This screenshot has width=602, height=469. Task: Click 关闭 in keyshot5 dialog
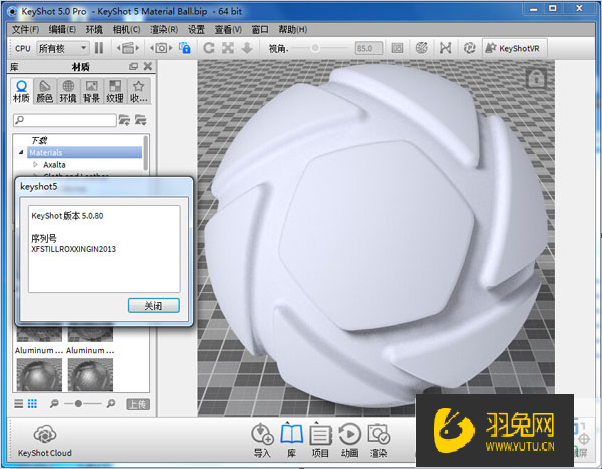(154, 306)
